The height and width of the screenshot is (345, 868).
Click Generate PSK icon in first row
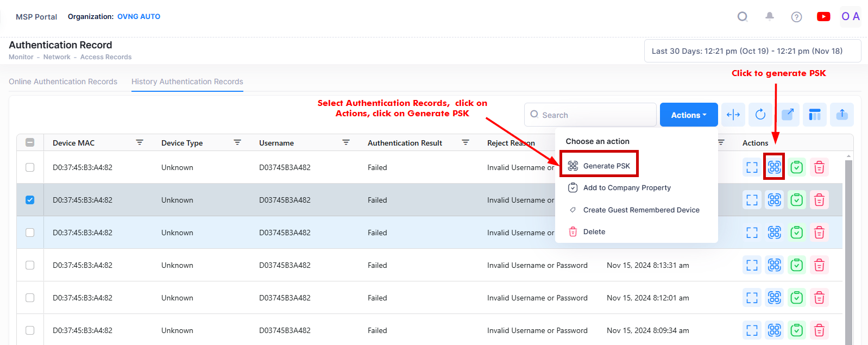[775, 167]
